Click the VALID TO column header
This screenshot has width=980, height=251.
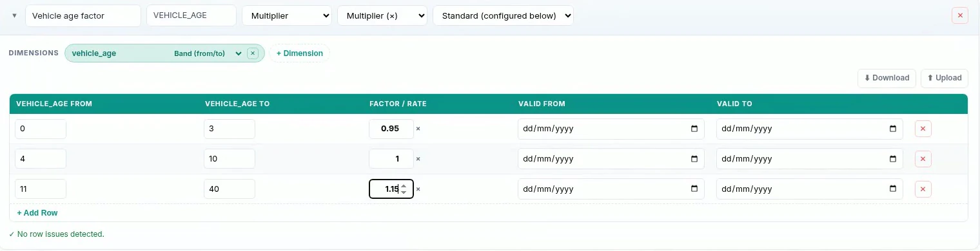[734, 104]
